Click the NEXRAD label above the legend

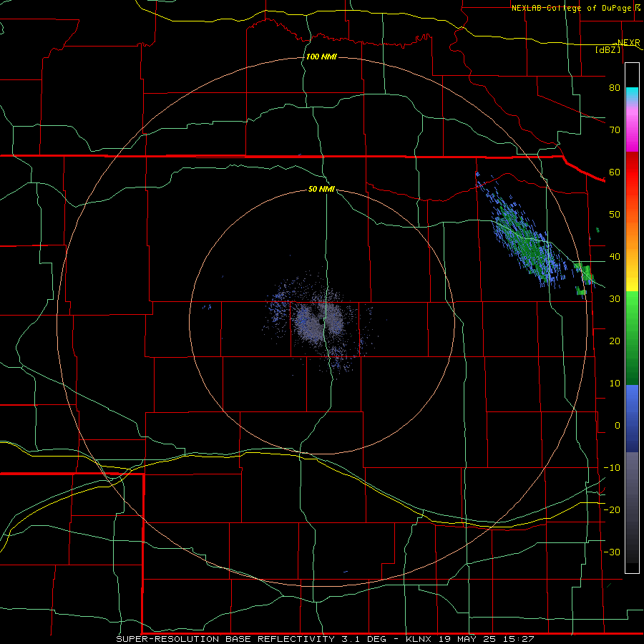click(x=629, y=42)
